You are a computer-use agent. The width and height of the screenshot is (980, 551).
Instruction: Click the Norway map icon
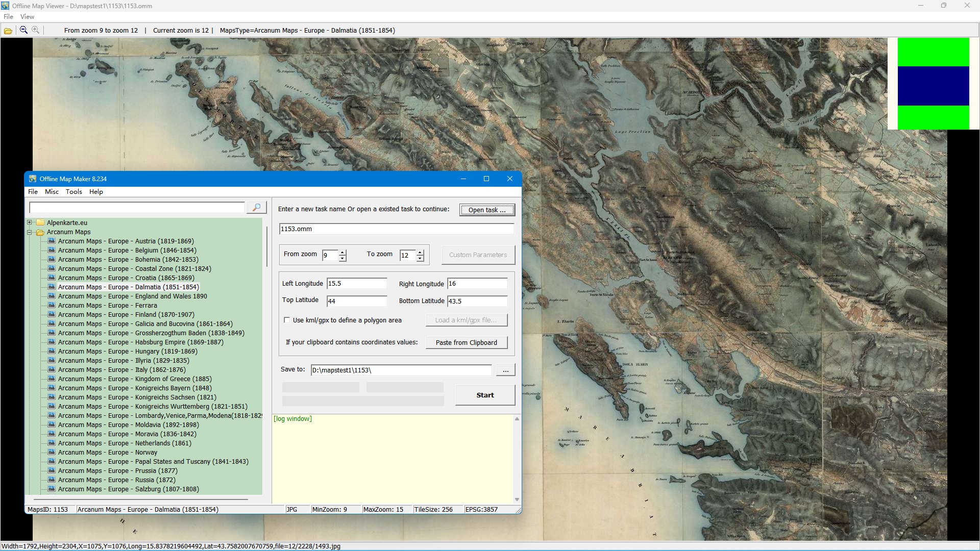(52, 452)
